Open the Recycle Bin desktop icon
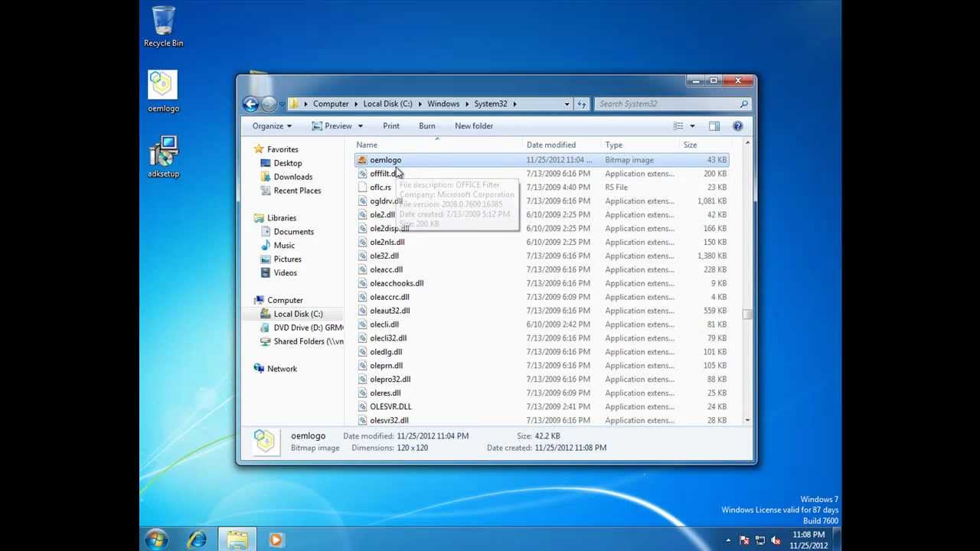This screenshot has width=980, height=551. (x=163, y=27)
